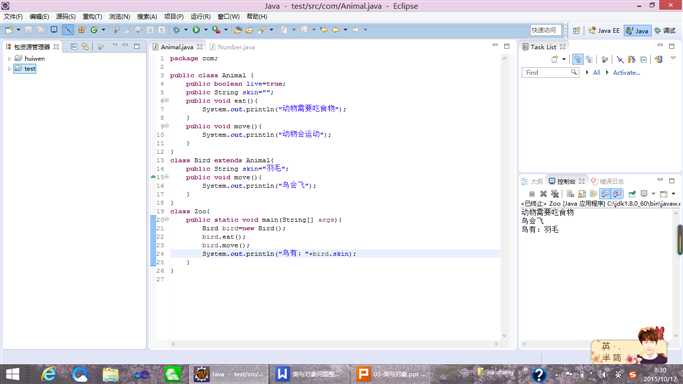Click the green Run button in toolbar
683x384 pixels.
(196, 30)
